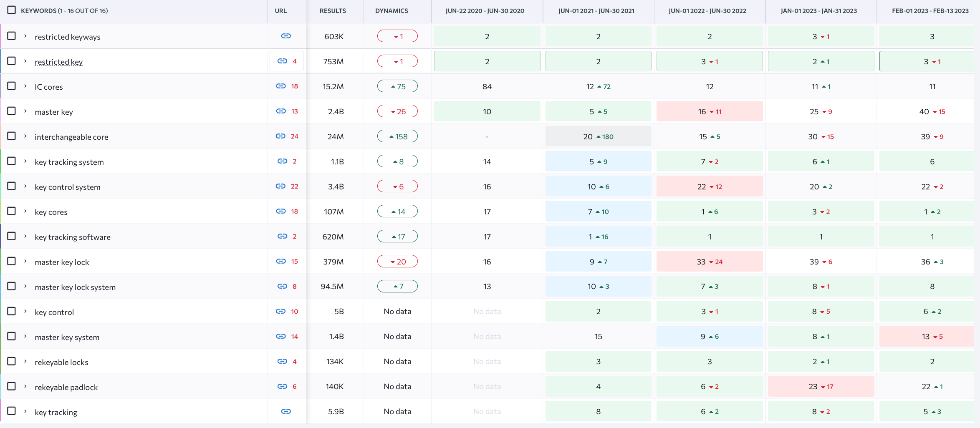Check the master key lock system checkbox
The height and width of the screenshot is (428, 980).
pyautogui.click(x=12, y=286)
